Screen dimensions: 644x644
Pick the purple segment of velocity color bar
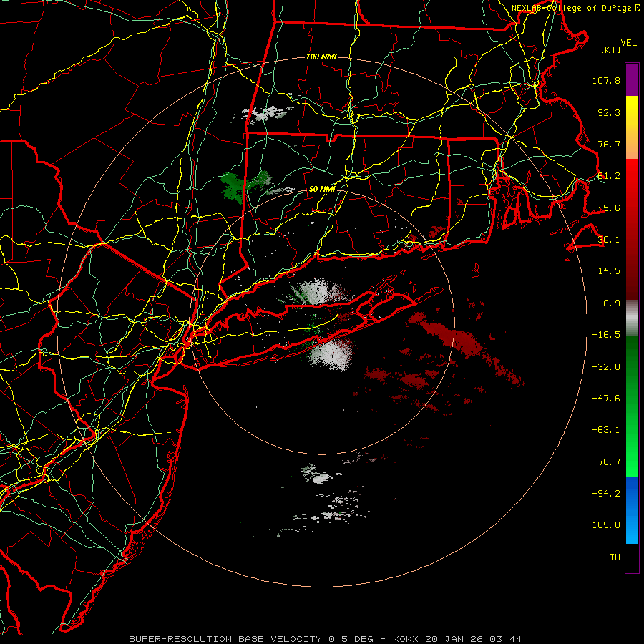tap(632, 79)
